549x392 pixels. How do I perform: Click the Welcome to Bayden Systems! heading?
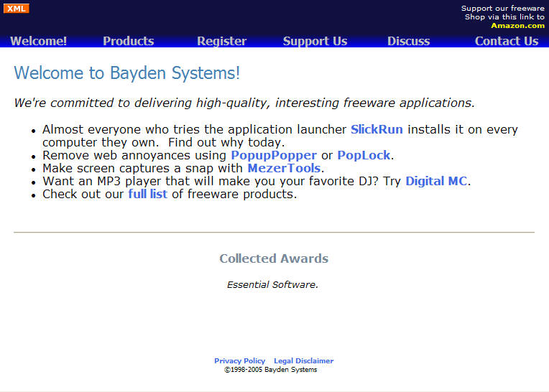coord(126,73)
